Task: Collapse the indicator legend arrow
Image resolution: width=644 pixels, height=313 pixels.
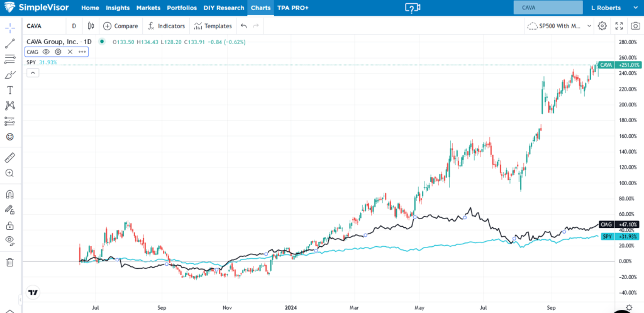Action: pos(33,73)
